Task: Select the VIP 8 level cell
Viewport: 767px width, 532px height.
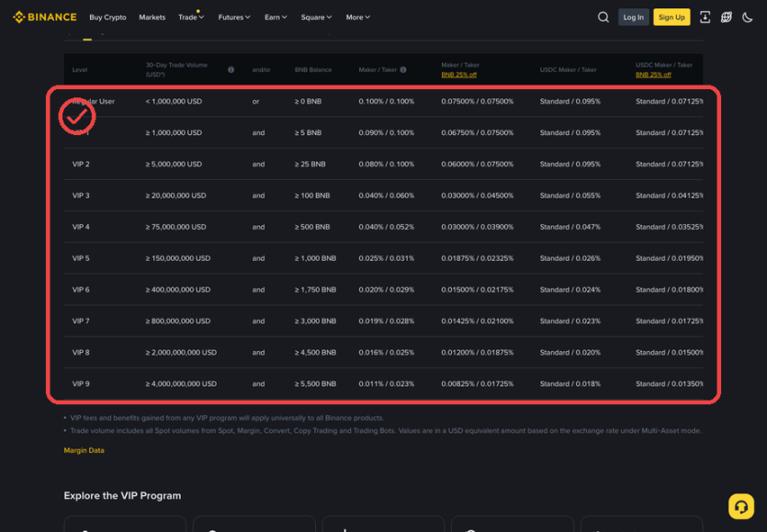Action: tap(81, 352)
